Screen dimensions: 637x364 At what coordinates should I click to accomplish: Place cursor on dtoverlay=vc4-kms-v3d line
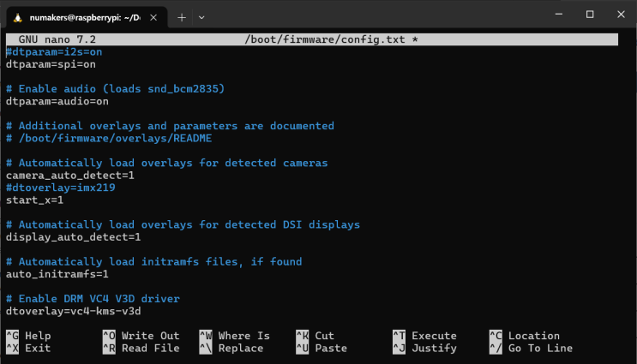tap(73, 311)
